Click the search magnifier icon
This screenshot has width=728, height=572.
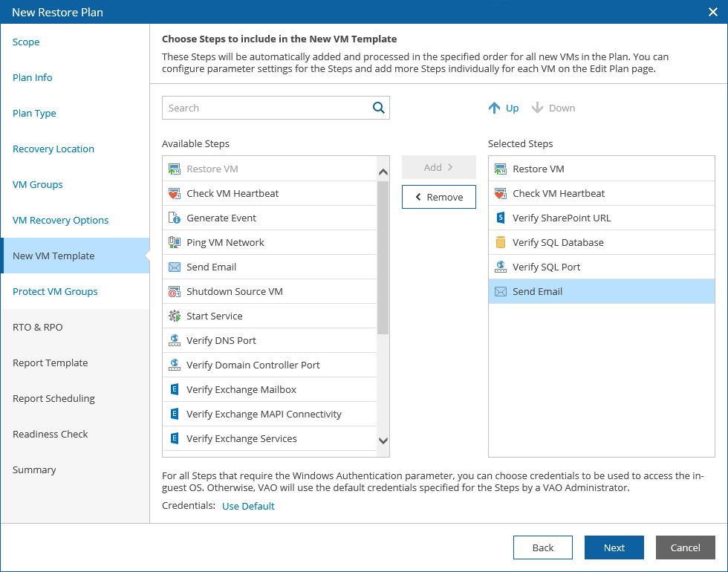tap(379, 108)
